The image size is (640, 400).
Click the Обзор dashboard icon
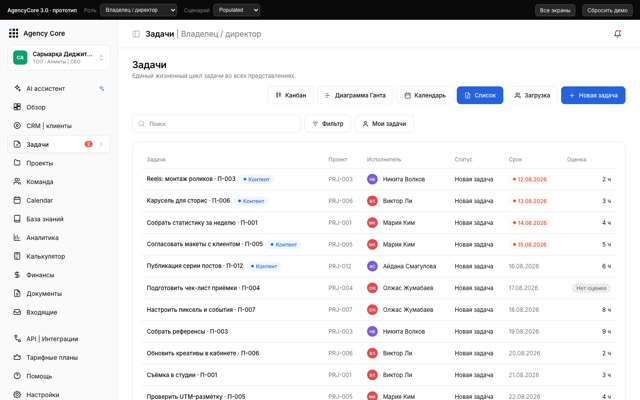pos(17,107)
